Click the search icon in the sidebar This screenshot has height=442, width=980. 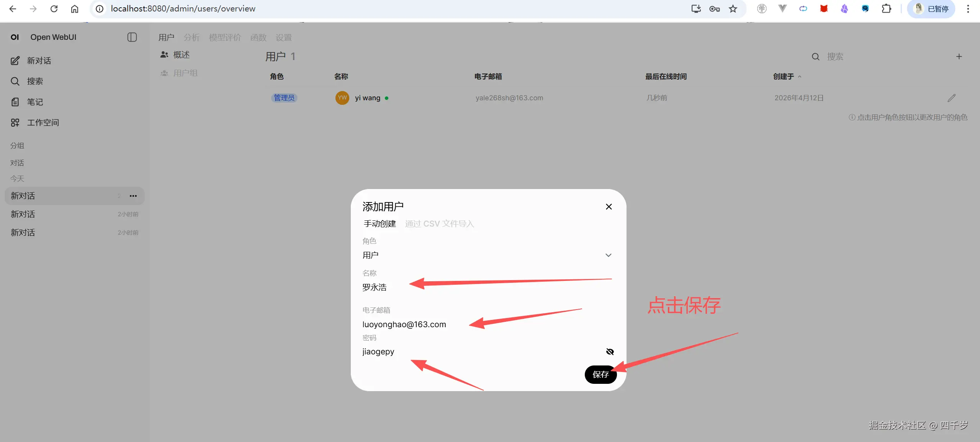(x=15, y=81)
